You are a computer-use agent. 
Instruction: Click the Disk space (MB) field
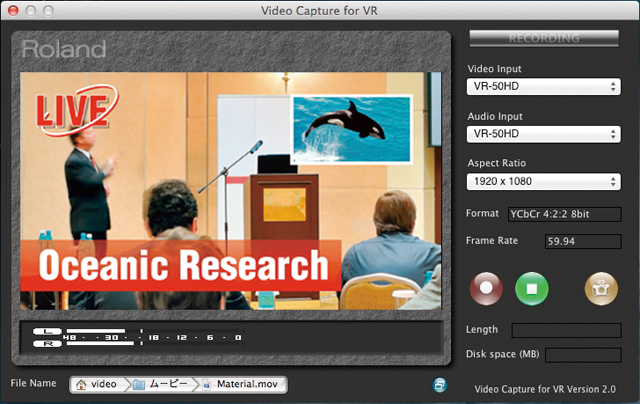tap(582, 354)
